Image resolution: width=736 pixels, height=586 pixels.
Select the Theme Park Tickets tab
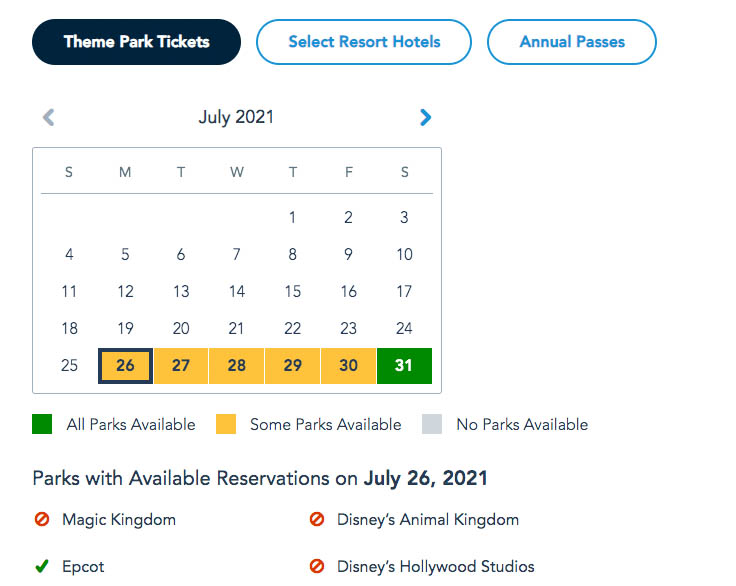136,42
